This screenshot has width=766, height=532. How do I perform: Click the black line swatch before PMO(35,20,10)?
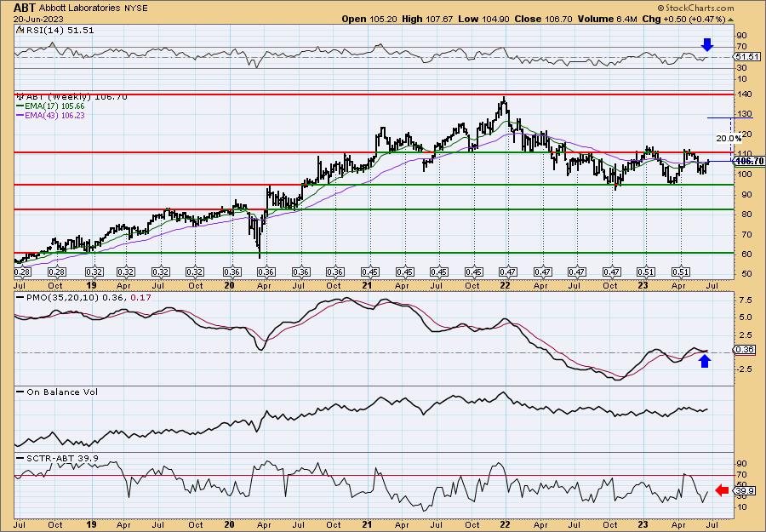tap(20, 297)
